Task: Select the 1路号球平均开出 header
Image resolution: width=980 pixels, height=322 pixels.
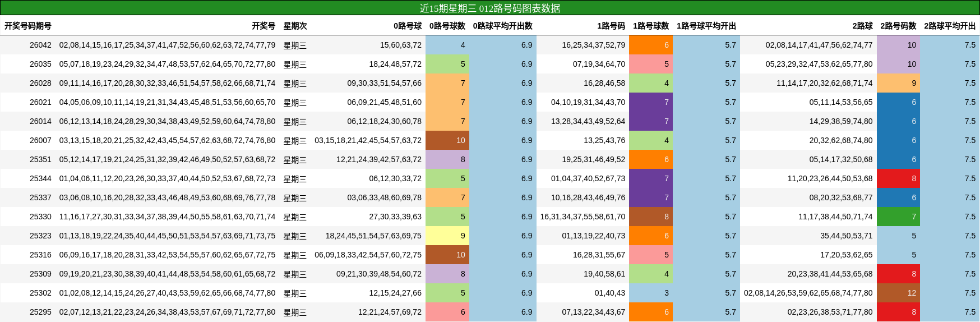Action: 706,26
